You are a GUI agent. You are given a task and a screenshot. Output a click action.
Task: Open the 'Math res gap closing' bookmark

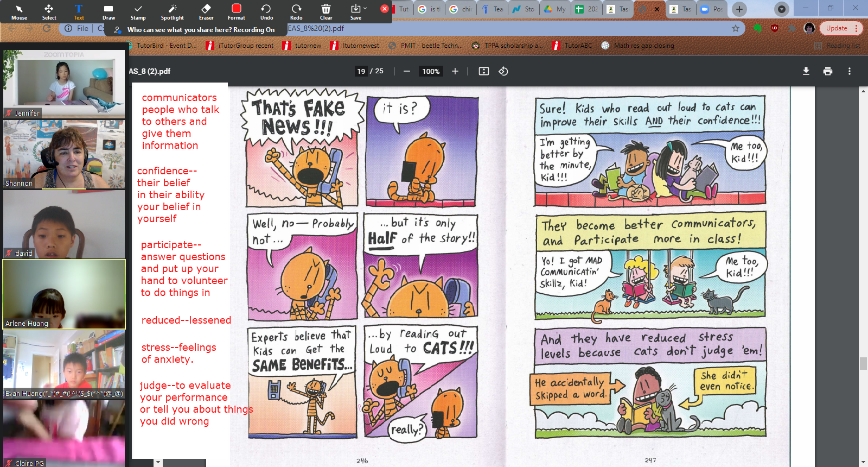638,46
